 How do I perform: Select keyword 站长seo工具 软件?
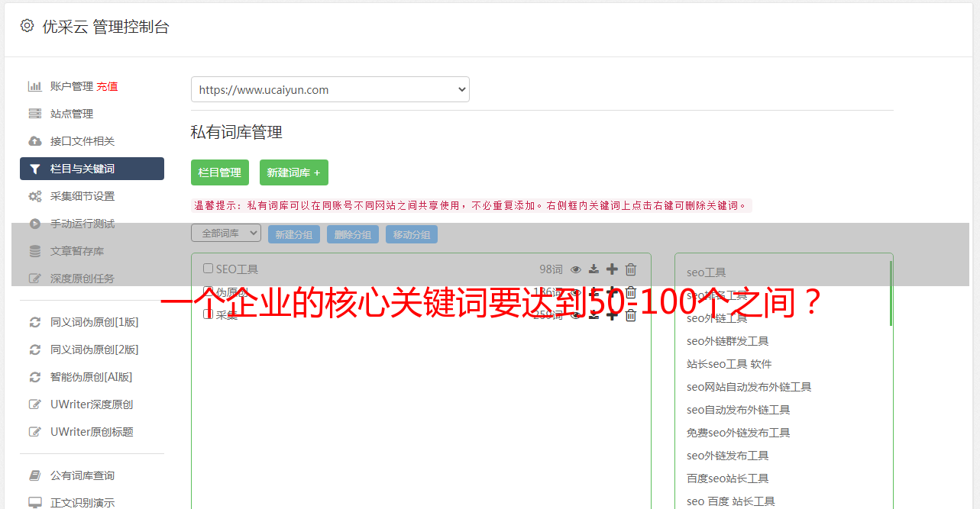[x=729, y=364]
